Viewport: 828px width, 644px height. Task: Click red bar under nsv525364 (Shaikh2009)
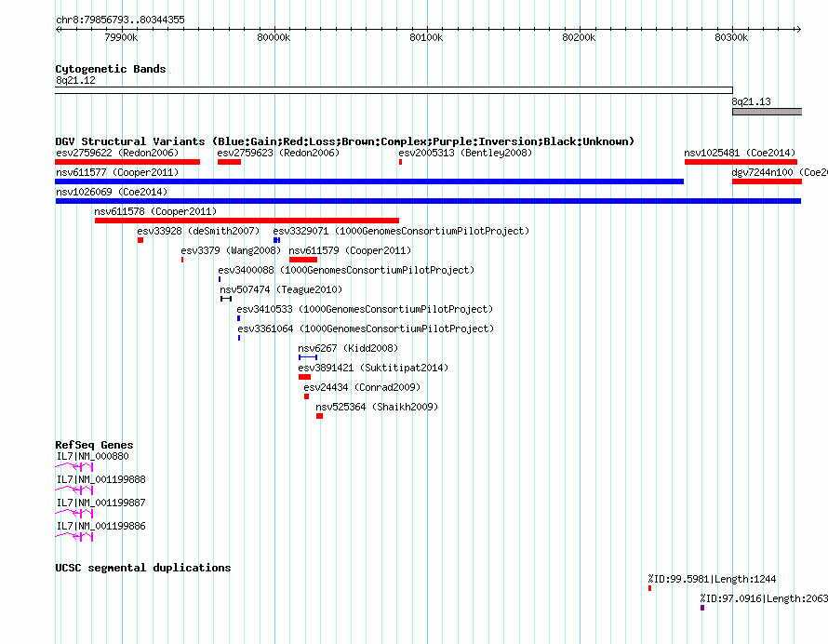tap(319, 416)
